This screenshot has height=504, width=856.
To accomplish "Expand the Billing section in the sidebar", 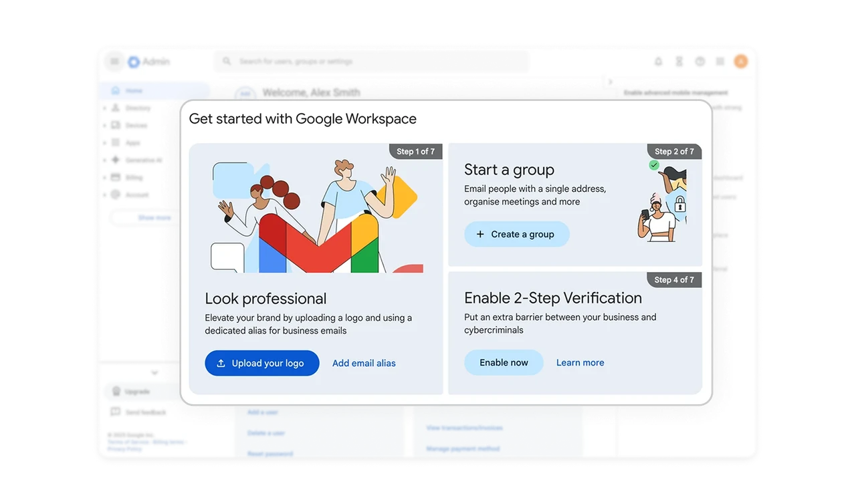I will [x=134, y=177].
